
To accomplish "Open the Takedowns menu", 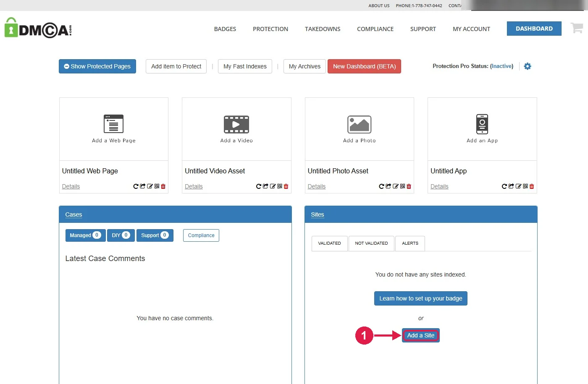I will (x=323, y=29).
